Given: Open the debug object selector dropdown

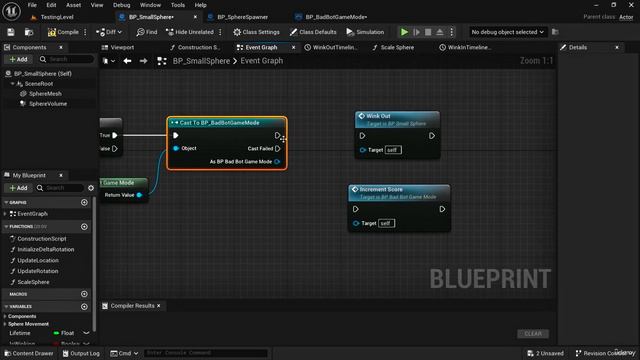Looking at the screenshot, I should tap(507, 32).
